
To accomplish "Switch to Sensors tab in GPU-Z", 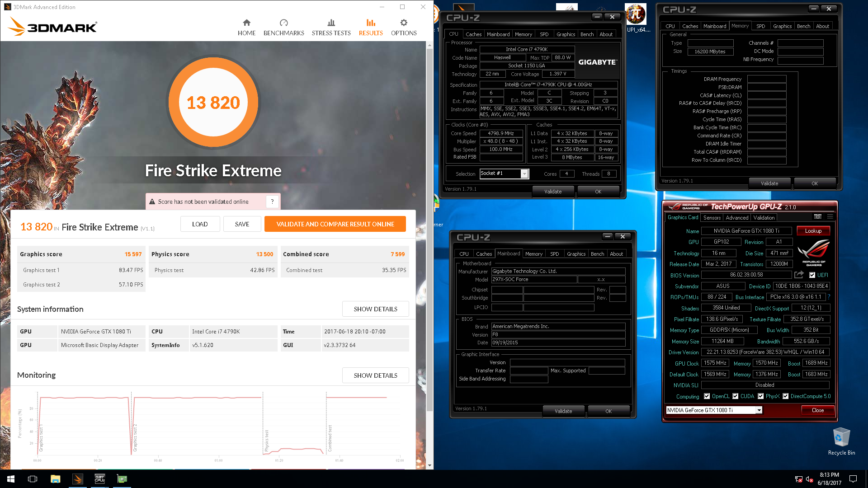I will pyautogui.click(x=712, y=218).
